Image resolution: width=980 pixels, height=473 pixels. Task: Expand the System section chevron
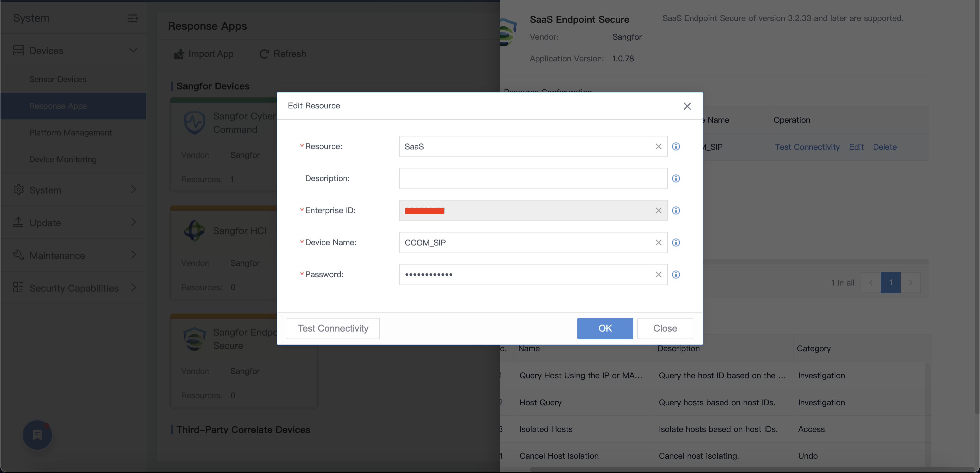134,190
